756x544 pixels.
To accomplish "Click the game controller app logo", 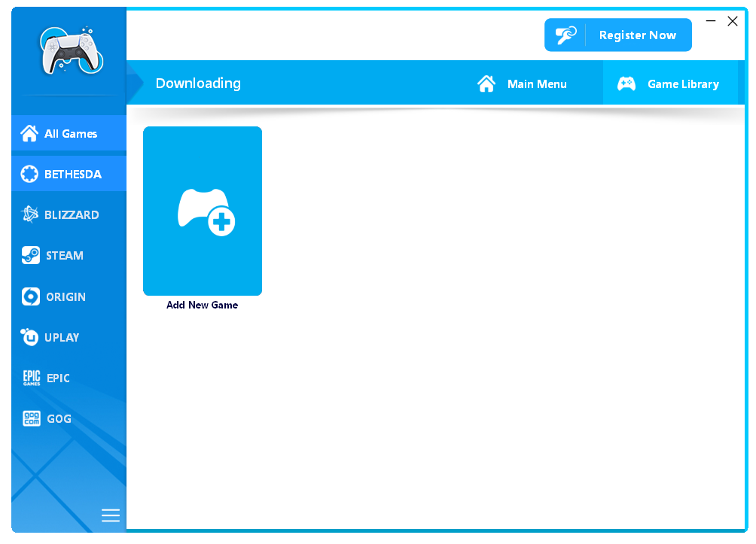I will [x=72, y=51].
